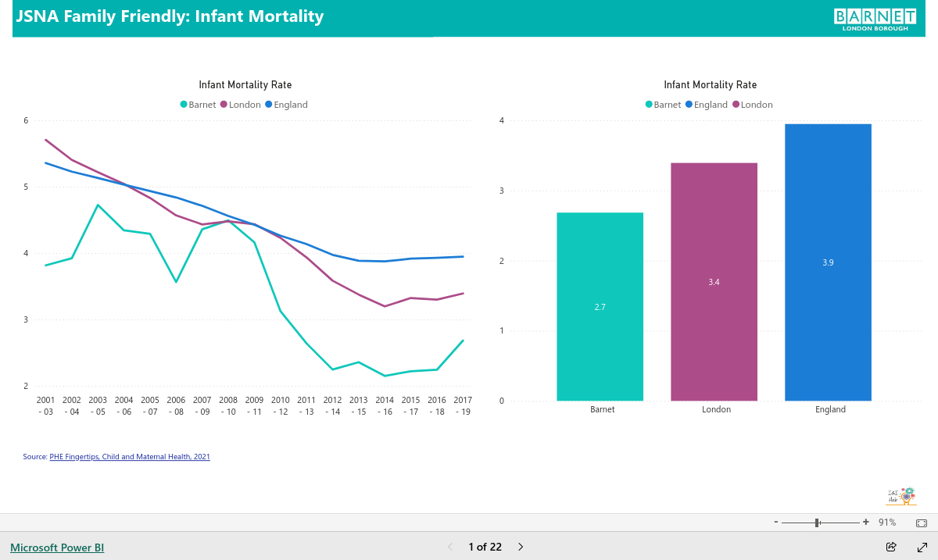The height and width of the screenshot is (560, 938).
Task: Click the share icon in bottom bar
Action: (891, 547)
